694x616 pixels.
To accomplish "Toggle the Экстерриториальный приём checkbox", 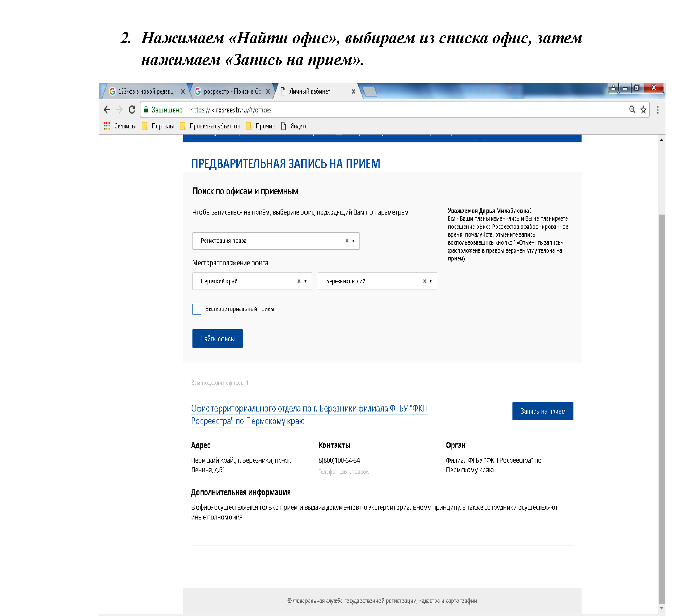I will coord(197,309).
